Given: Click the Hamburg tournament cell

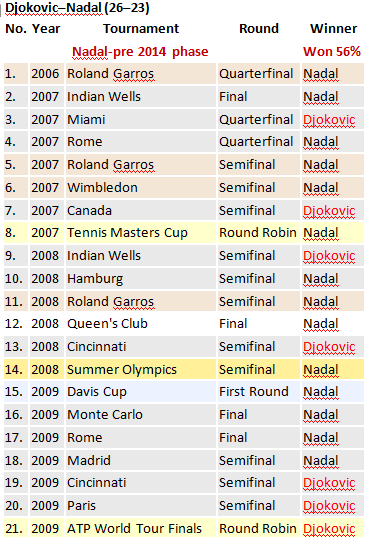Looking at the screenshot, I should pyautogui.click(x=141, y=279).
